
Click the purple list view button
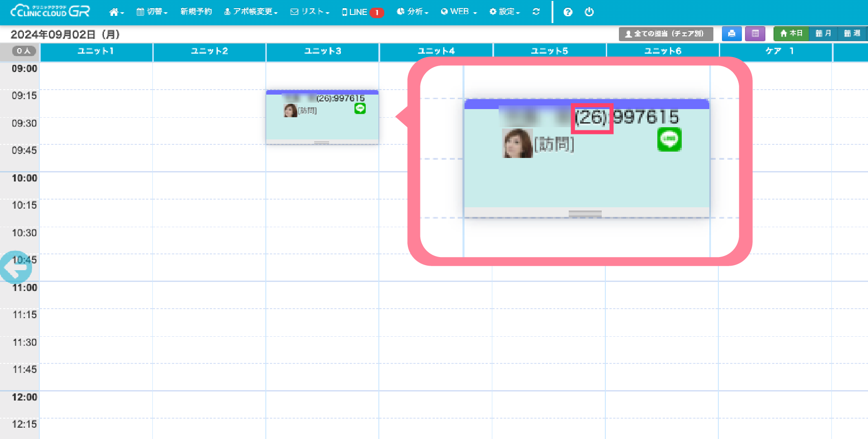click(x=755, y=33)
